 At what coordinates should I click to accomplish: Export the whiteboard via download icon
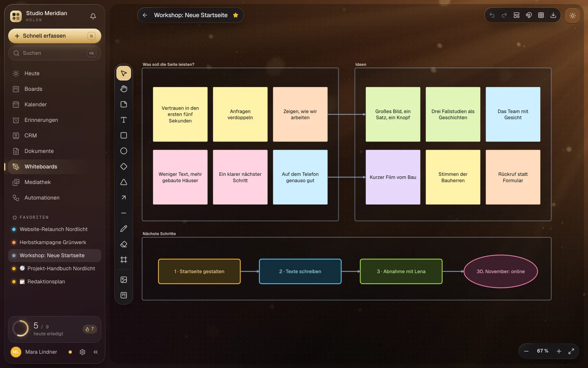553,16
